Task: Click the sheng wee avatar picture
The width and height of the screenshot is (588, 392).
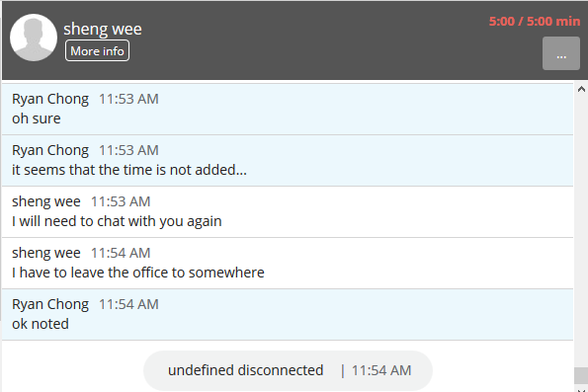Action: coord(34,38)
